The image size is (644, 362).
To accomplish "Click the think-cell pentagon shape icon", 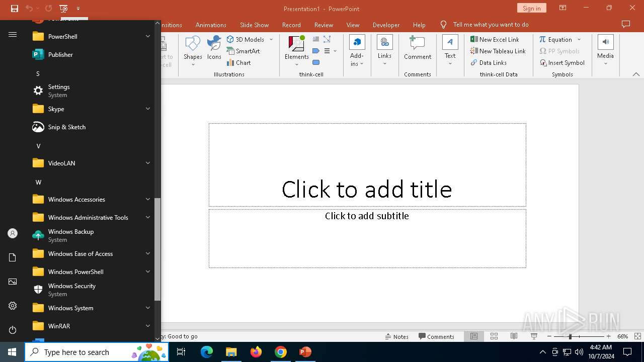I will 316,51.
